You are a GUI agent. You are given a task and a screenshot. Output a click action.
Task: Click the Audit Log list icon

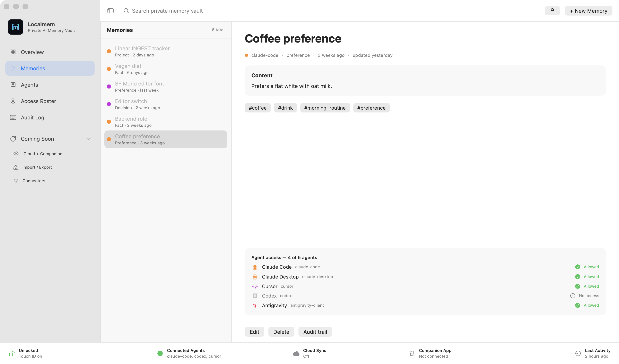pos(13,118)
